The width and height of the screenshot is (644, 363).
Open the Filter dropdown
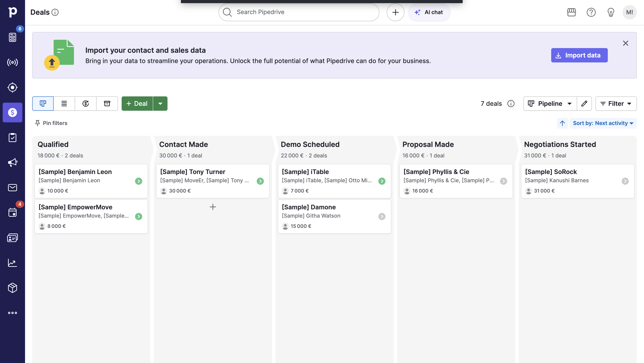click(616, 104)
